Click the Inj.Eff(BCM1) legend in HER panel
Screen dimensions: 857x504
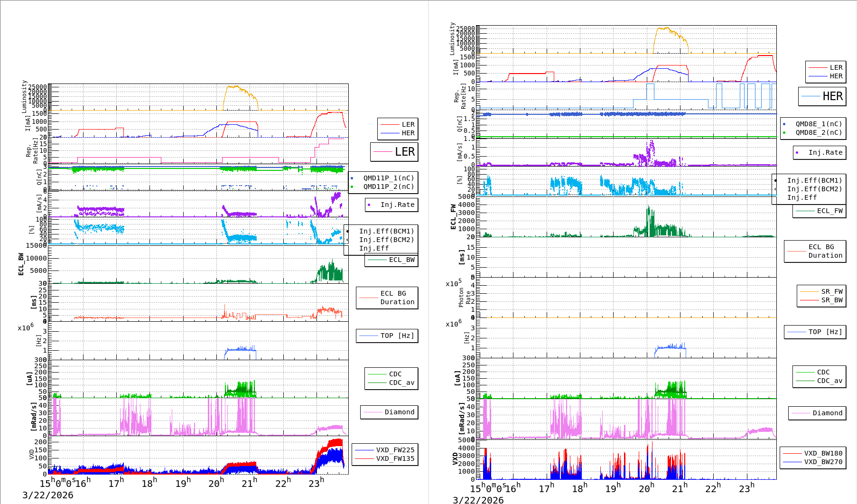coord(814,181)
